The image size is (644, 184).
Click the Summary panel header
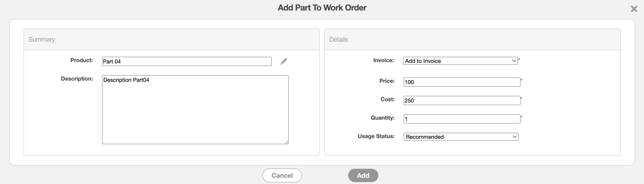point(42,40)
